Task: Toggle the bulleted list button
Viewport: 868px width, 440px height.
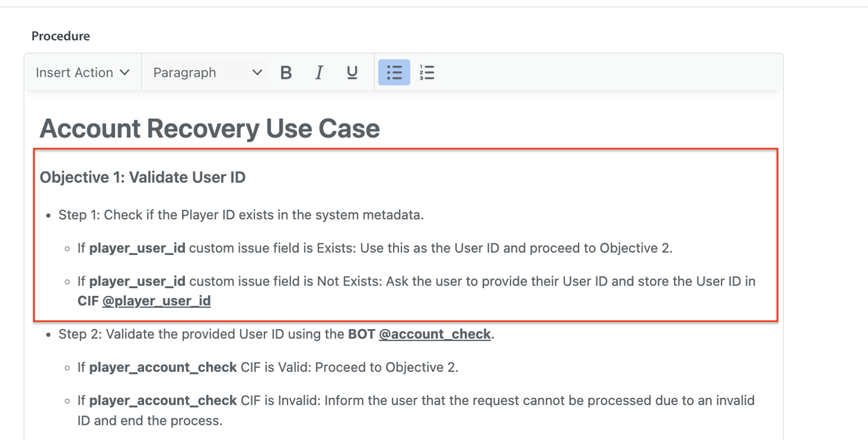Action: click(394, 73)
